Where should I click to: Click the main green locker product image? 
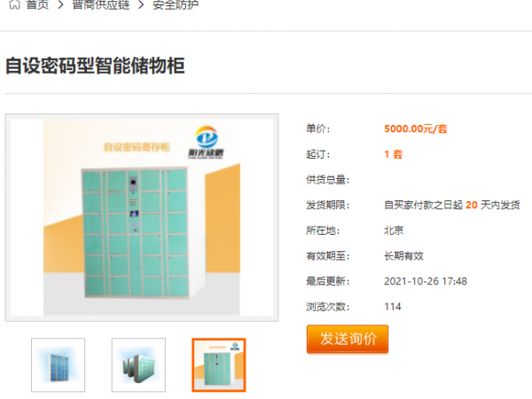tap(142, 218)
